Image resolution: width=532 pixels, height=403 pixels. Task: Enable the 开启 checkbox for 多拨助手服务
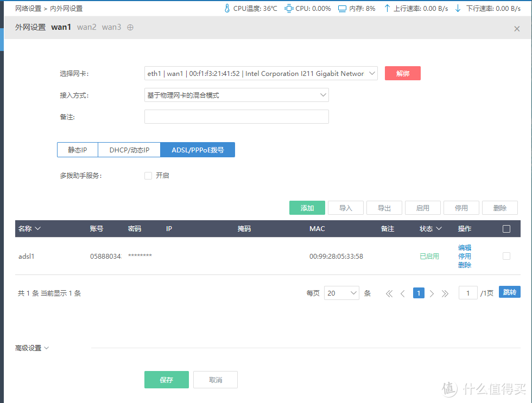point(148,175)
